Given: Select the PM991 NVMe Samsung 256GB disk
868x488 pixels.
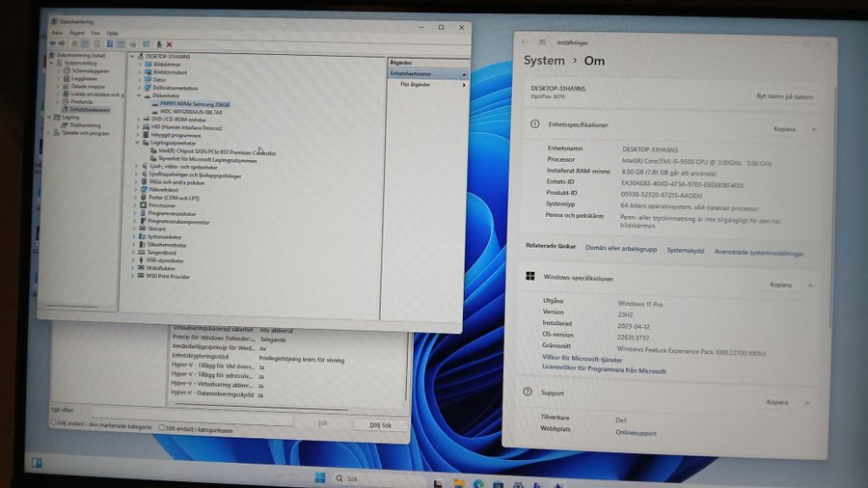Looking at the screenshot, I should pyautogui.click(x=196, y=103).
